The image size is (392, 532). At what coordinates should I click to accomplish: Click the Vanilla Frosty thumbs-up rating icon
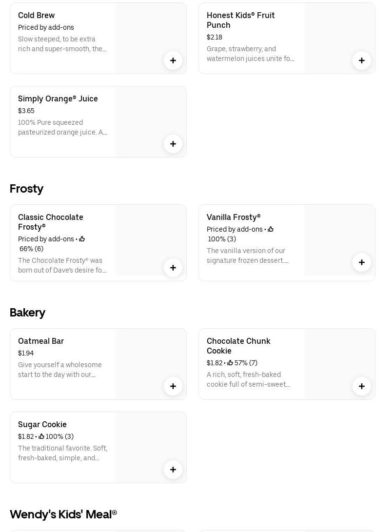(271, 229)
